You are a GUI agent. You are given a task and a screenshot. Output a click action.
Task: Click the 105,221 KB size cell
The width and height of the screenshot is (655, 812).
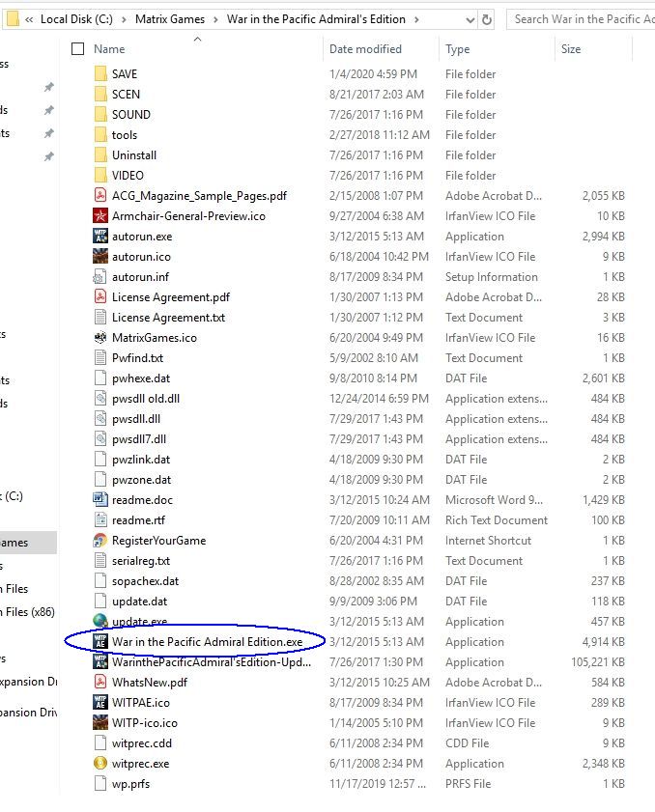[597, 661]
